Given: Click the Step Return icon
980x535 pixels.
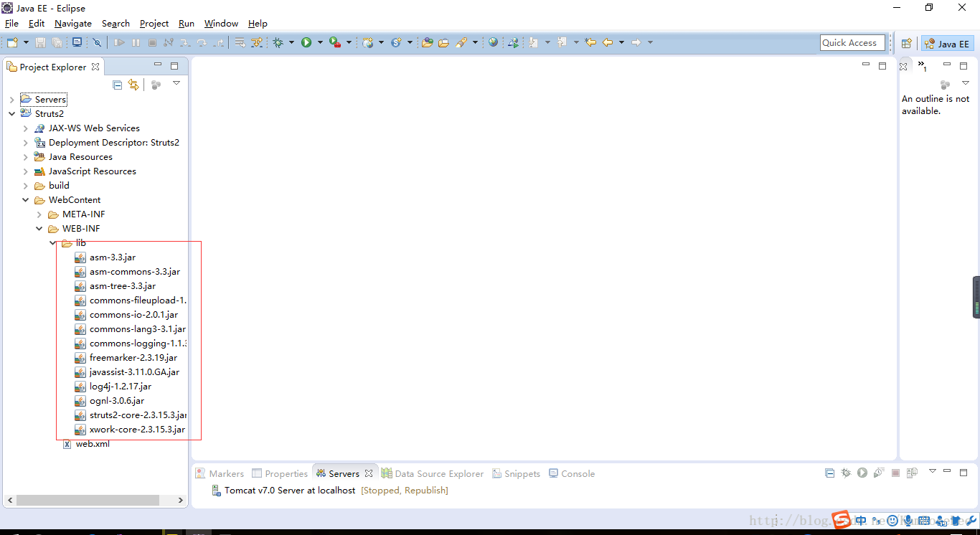Looking at the screenshot, I should [218, 42].
